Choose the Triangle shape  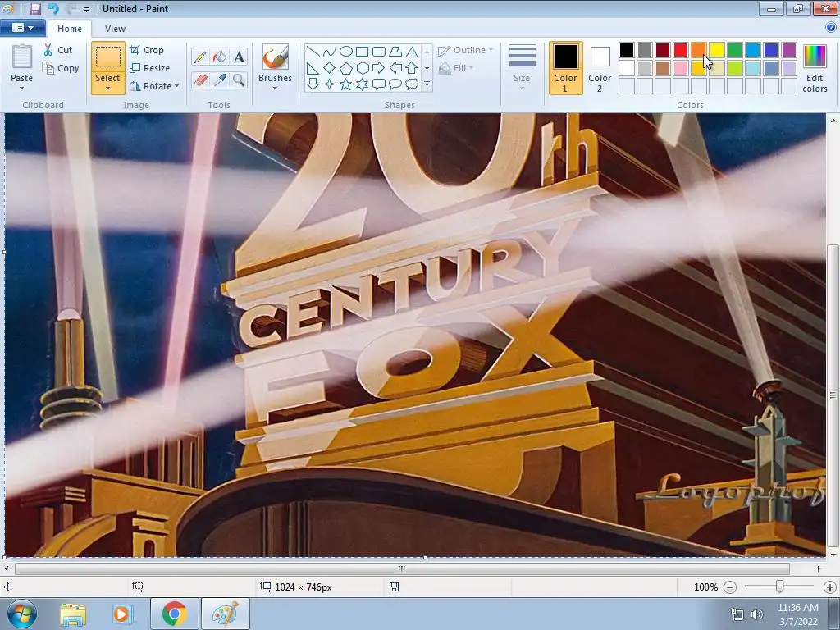tap(412, 52)
